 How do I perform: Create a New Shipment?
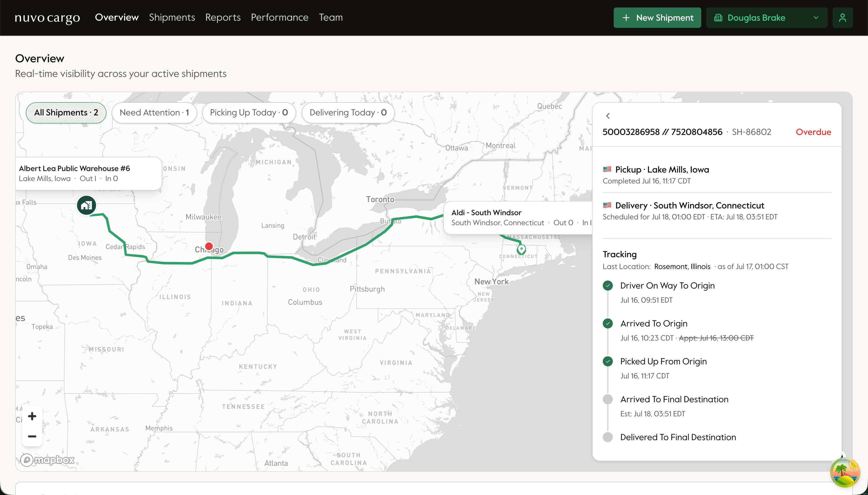(x=657, y=18)
